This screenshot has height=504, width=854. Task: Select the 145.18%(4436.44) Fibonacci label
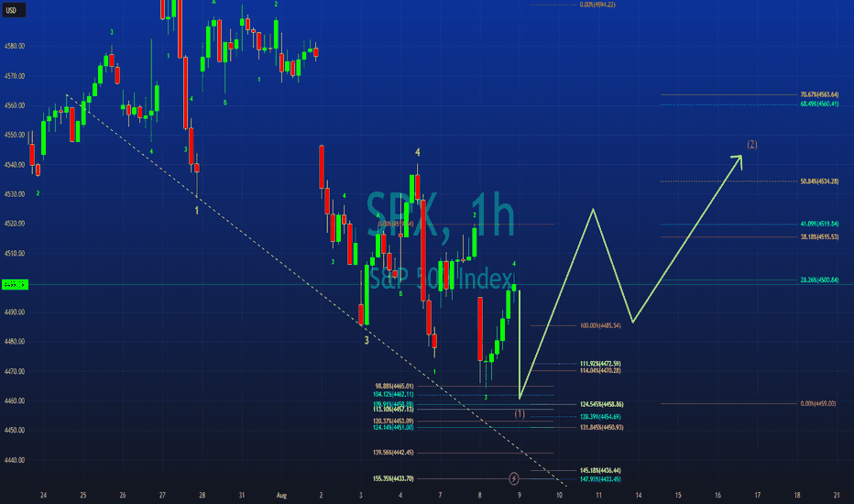[x=600, y=471]
